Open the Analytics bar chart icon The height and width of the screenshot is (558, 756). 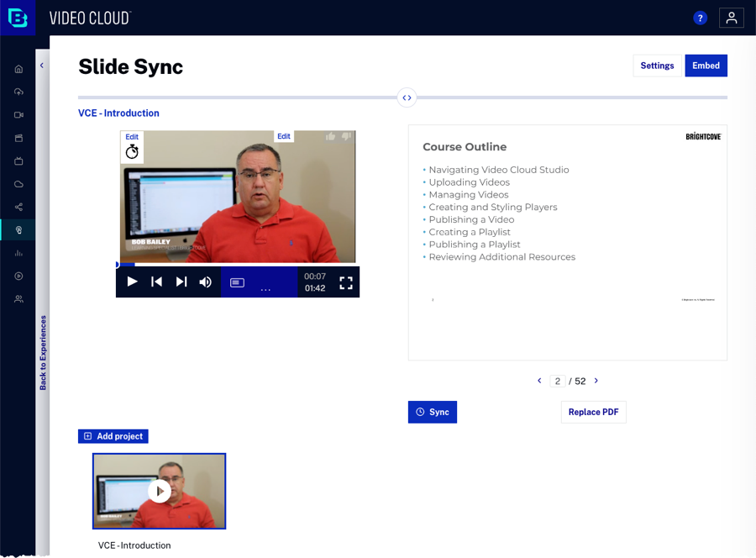18,253
